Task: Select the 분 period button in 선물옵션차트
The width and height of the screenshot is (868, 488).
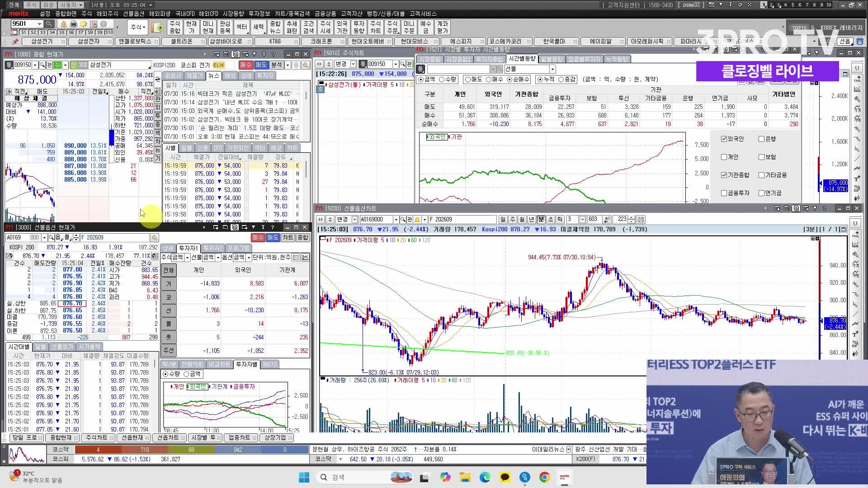Action: tap(541, 220)
